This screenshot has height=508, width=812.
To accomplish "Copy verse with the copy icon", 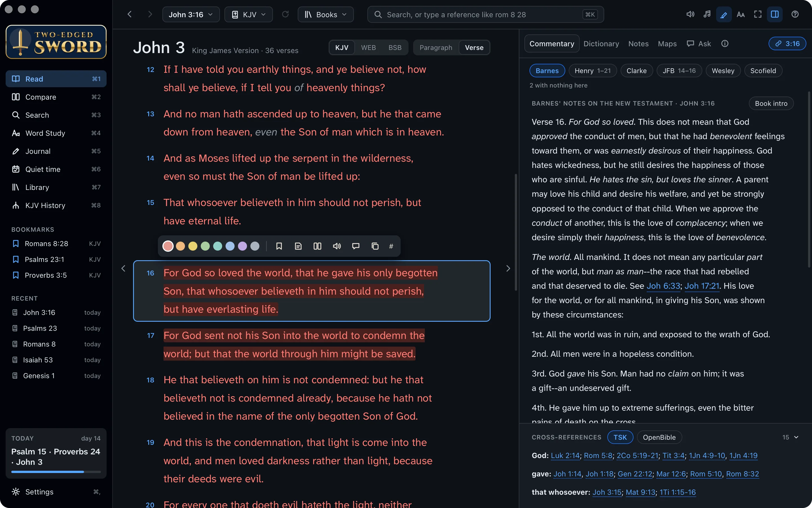I will pos(375,246).
